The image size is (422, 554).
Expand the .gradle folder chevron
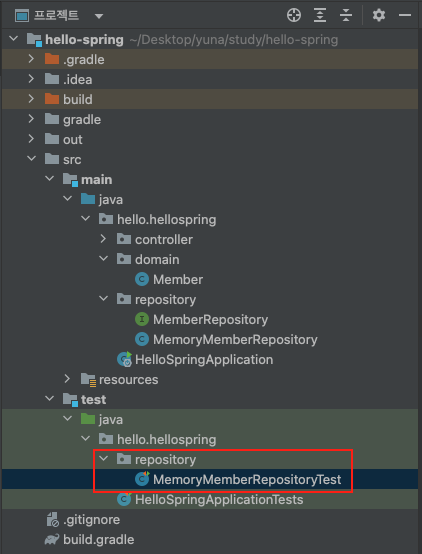(31, 59)
